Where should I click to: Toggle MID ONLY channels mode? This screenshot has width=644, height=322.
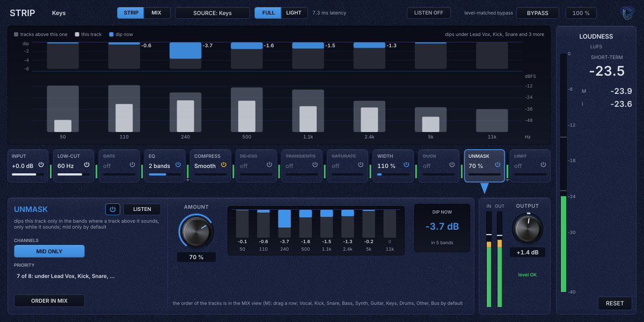[x=49, y=251]
